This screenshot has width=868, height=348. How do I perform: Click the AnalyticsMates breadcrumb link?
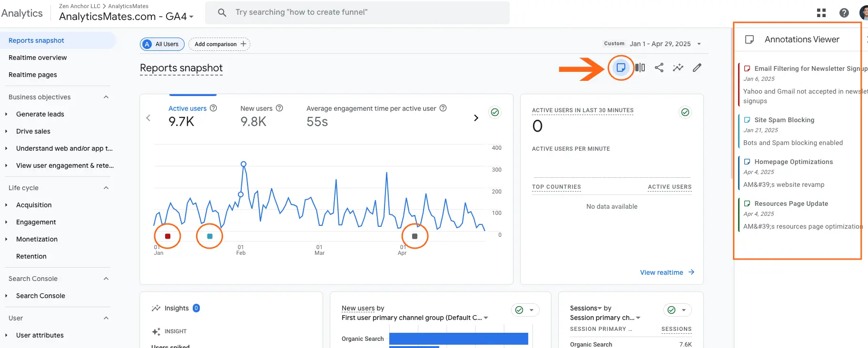click(128, 6)
